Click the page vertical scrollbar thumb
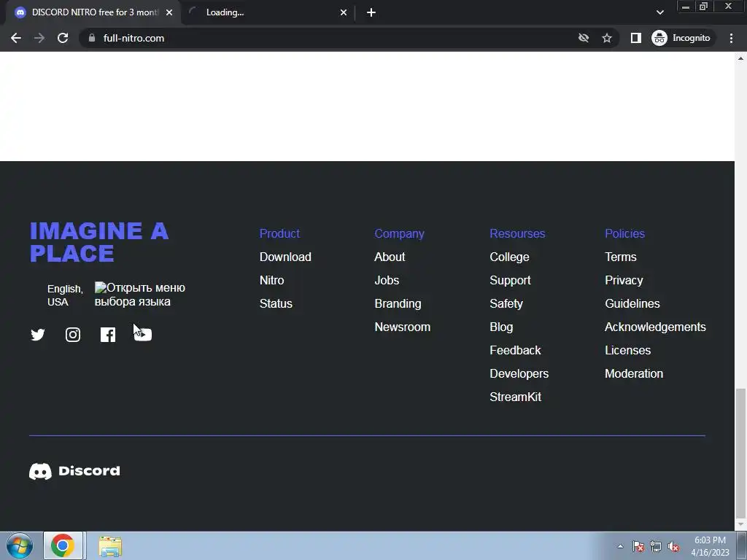747x560 pixels. click(741, 452)
